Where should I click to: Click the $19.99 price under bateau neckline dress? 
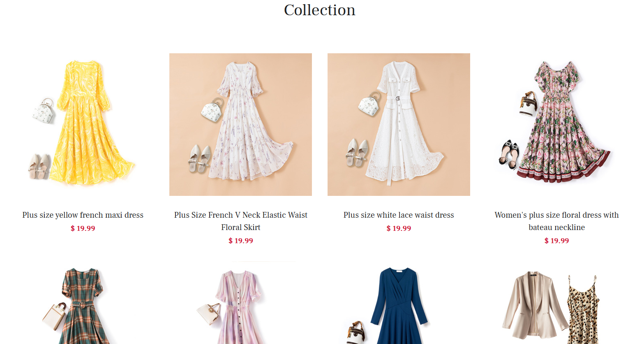(x=556, y=241)
